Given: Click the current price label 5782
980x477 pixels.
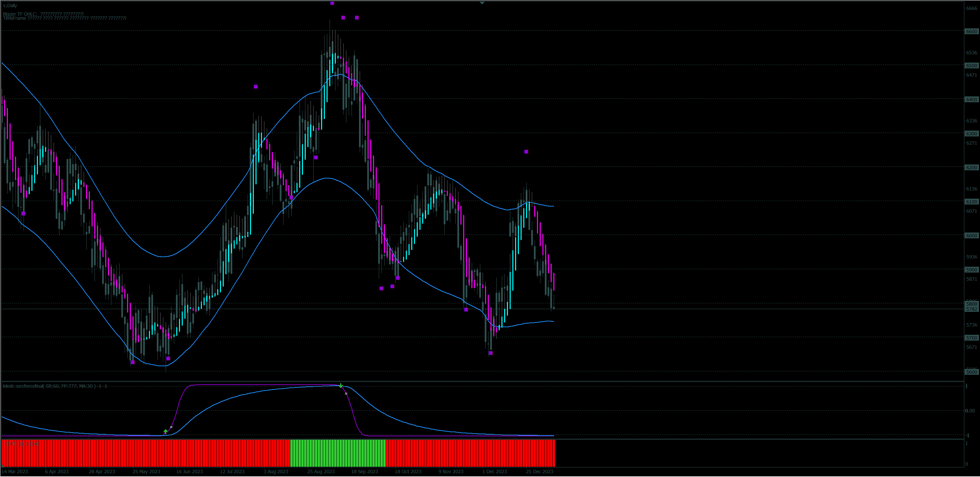Looking at the screenshot, I should 971,309.
